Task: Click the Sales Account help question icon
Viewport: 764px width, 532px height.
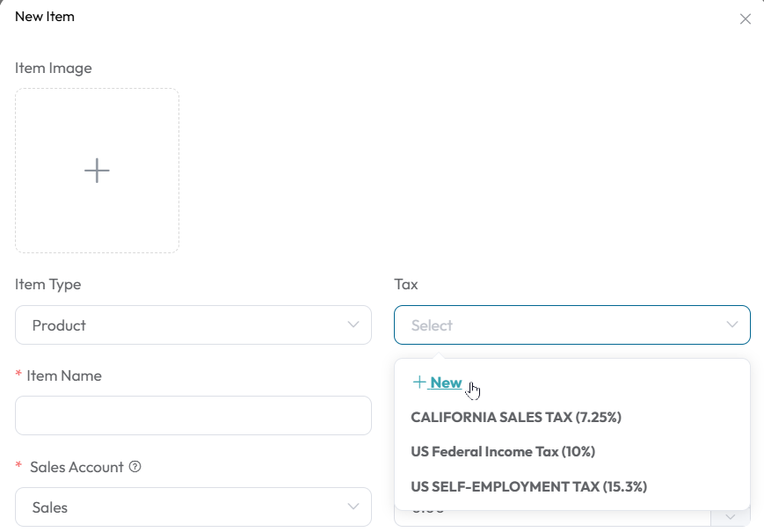Action: pyautogui.click(x=135, y=467)
